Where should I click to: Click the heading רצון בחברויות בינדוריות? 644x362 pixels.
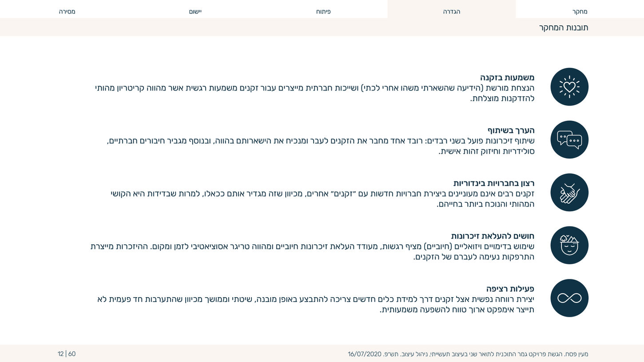pos(494,183)
